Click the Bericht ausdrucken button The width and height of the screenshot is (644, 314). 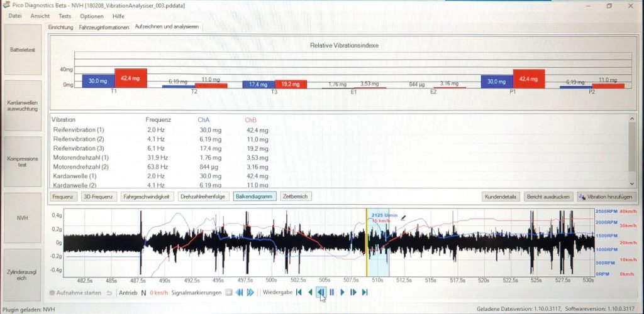click(x=547, y=197)
